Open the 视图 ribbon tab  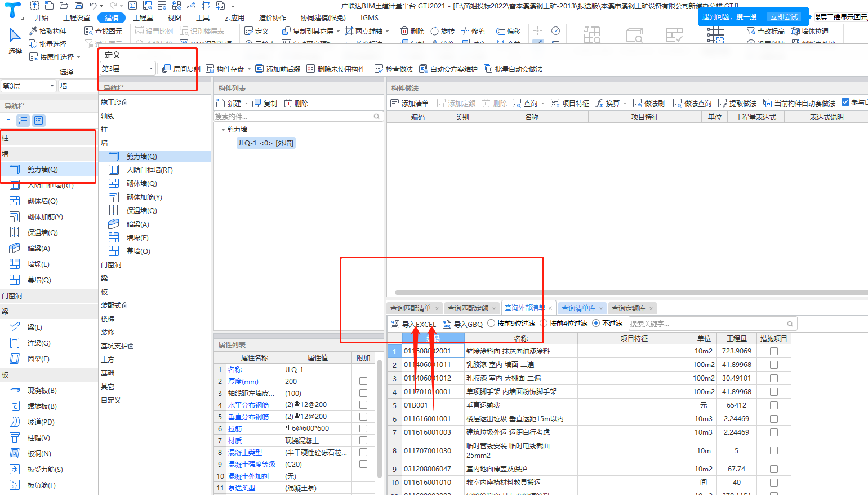point(175,17)
